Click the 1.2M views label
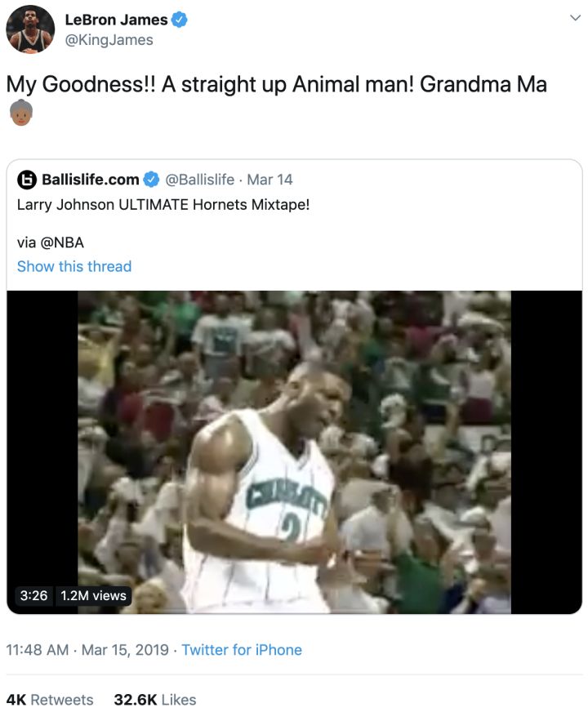Screen dimensions: 588x712 point(93,595)
